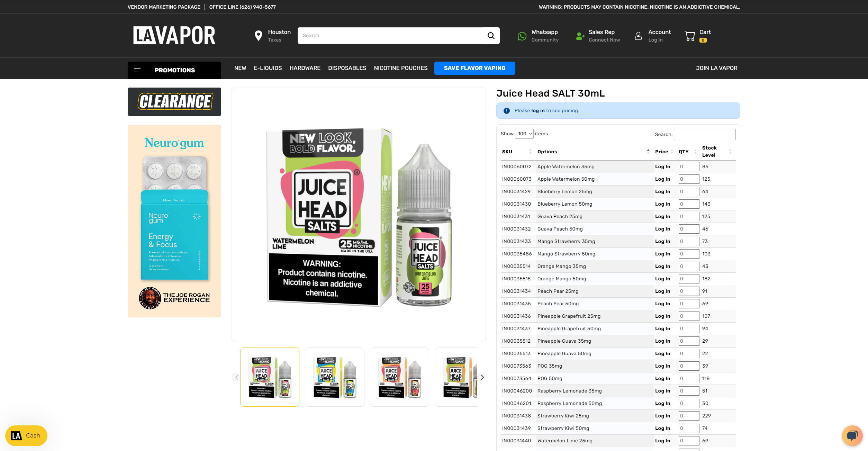Click Pineapple Grapefruit 50mg option text
Viewport: 868px width, 451px height.
click(x=569, y=329)
